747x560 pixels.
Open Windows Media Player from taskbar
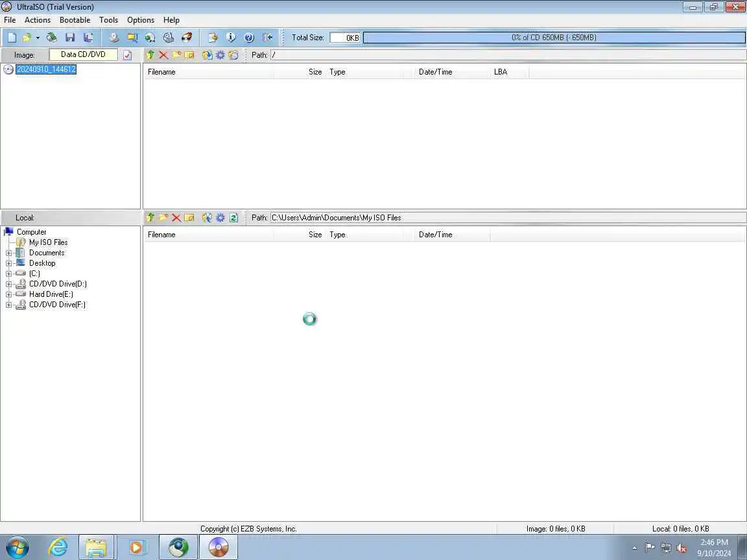pos(136,547)
